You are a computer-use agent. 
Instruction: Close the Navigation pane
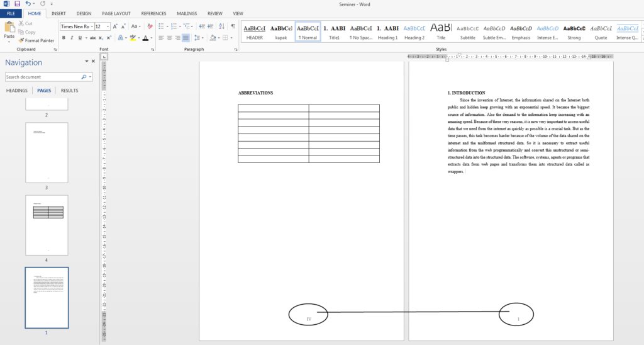[93, 61]
